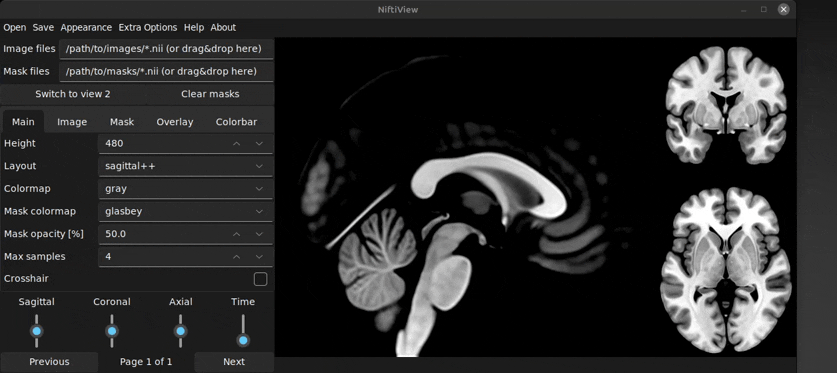Close the NiftiView window
Screen dimensions: 837x373
coord(784,9)
